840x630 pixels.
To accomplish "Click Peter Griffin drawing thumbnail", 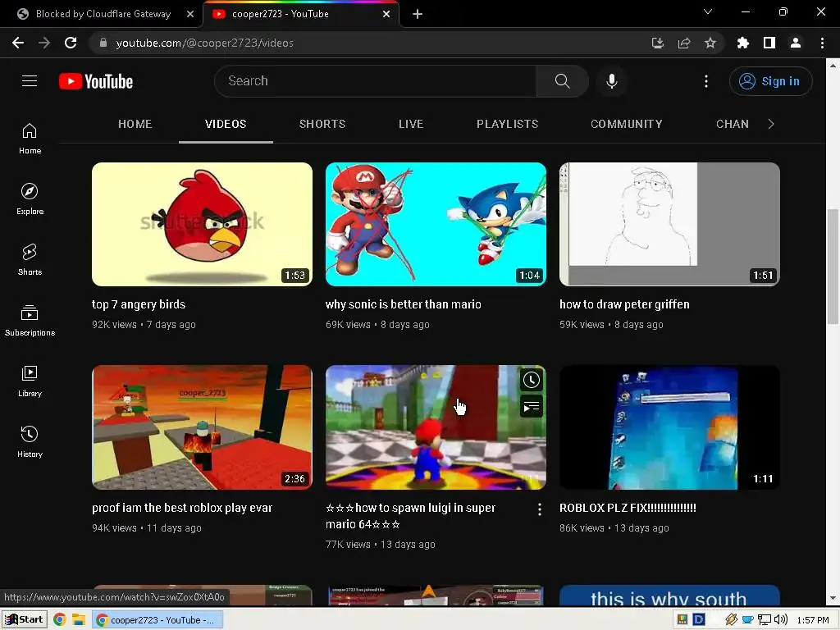I will click(x=669, y=224).
